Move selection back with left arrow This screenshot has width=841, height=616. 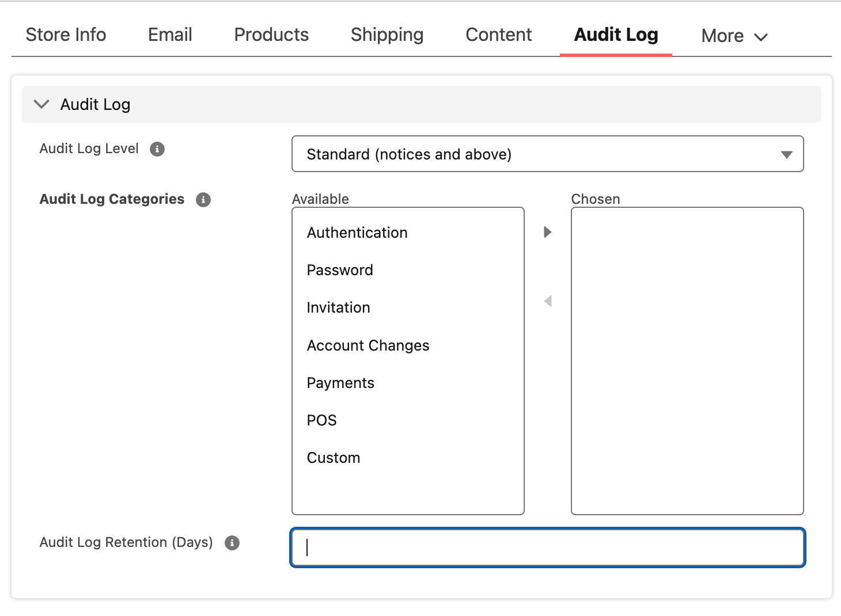(548, 301)
